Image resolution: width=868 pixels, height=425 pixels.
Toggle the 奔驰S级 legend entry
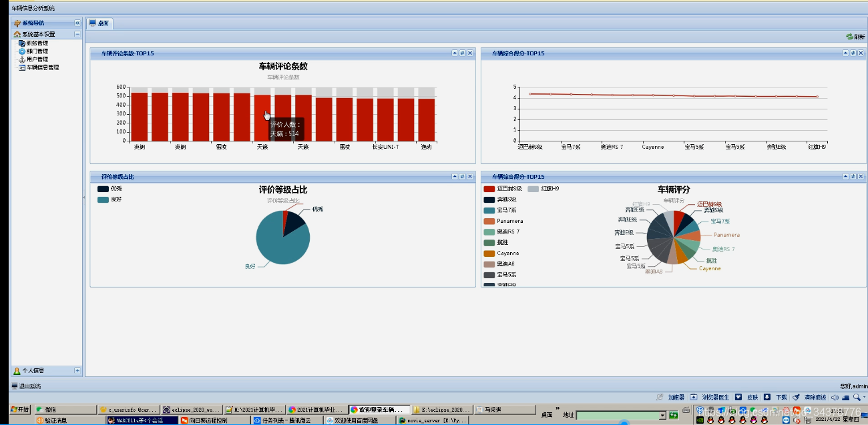tap(500, 199)
